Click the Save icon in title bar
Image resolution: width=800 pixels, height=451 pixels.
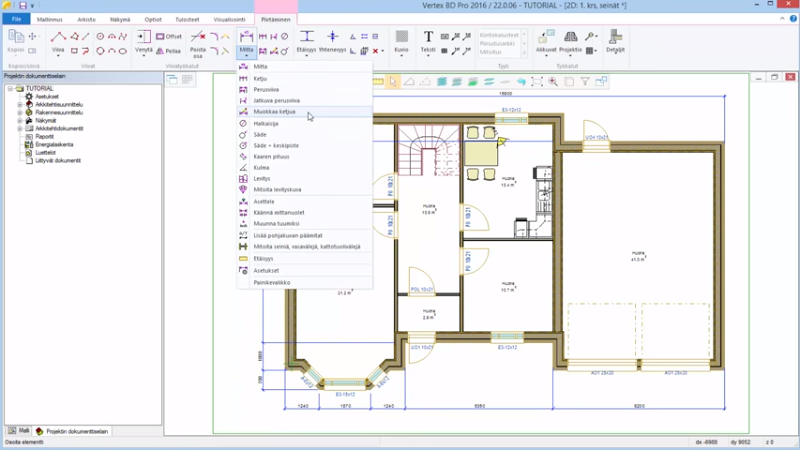[22, 6]
